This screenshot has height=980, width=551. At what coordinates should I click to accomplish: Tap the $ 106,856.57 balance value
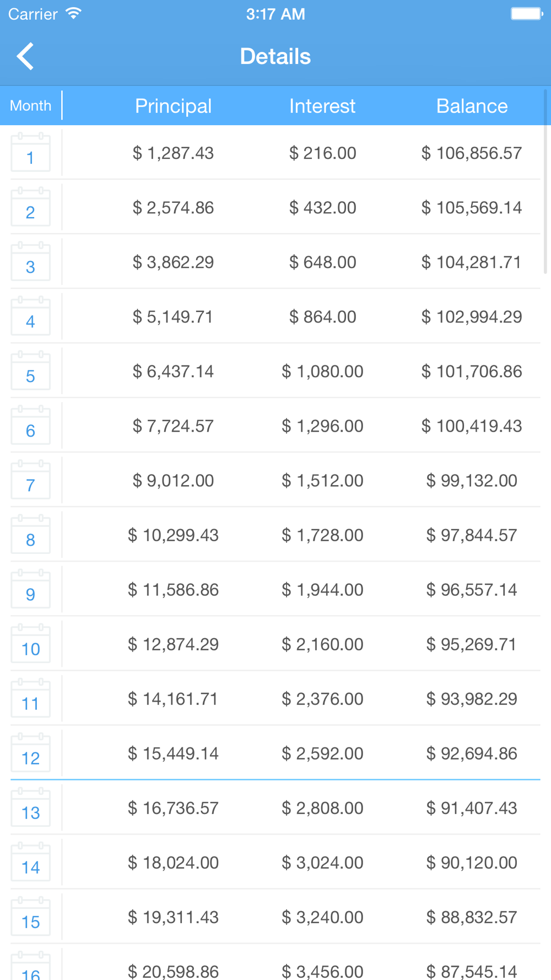[472, 153]
